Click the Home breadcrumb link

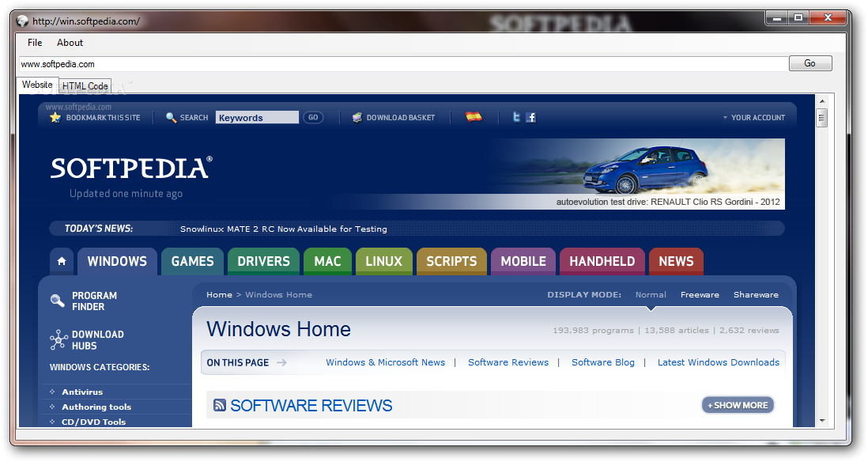pyautogui.click(x=219, y=295)
